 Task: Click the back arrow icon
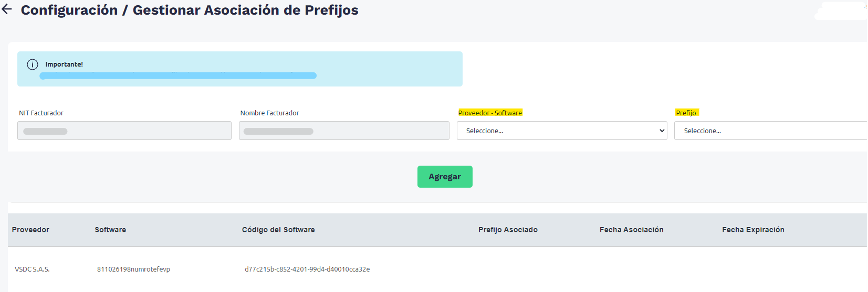pos(7,9)
